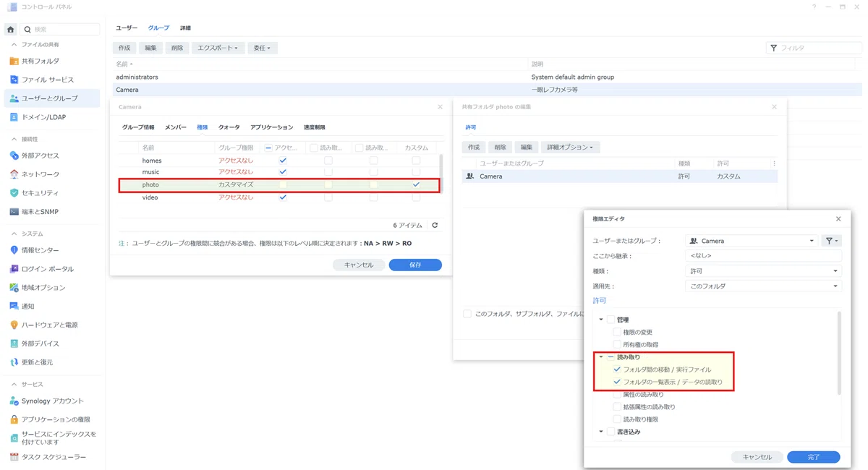Collapse the 読み取り tree section
The height and width of the screenshot is (470, 868).
(601, 357)
